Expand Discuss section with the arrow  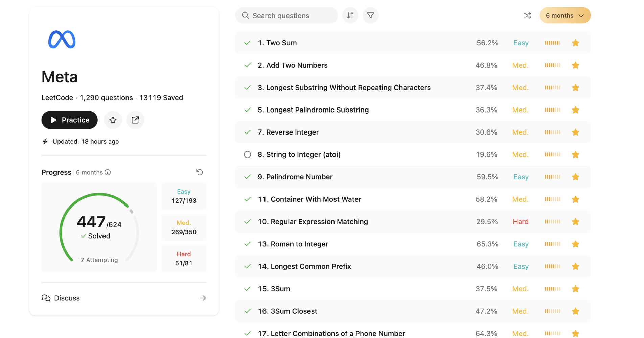point(203,298)
